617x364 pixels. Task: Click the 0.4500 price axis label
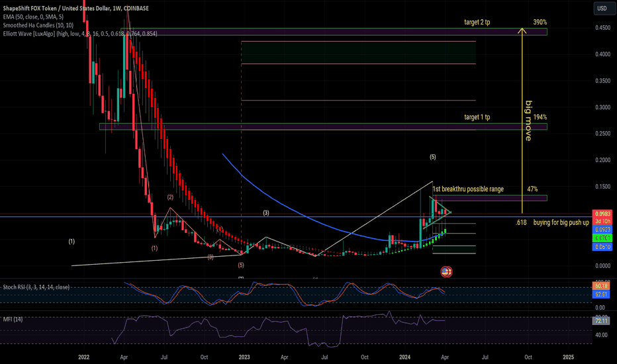tap(603, 28)
